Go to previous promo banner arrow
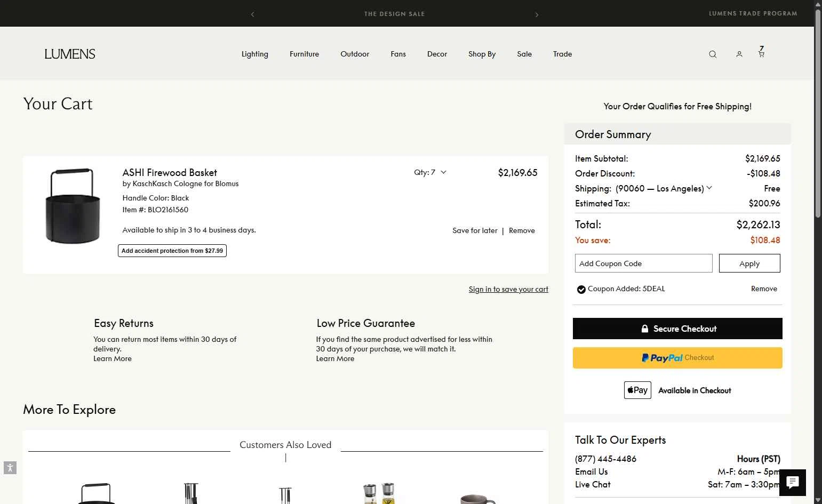Image resolution: width=822 pixels, height=504 pixels. (x=252, y=14)
